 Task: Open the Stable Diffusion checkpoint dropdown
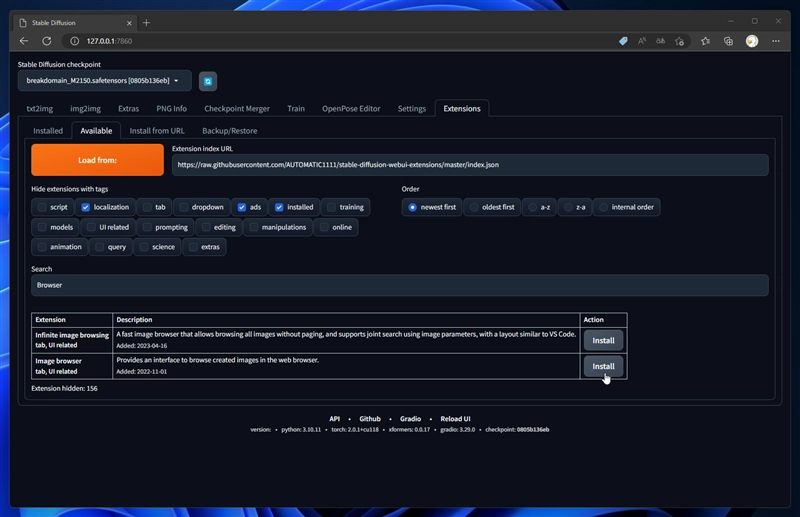(x=105, y=81)
